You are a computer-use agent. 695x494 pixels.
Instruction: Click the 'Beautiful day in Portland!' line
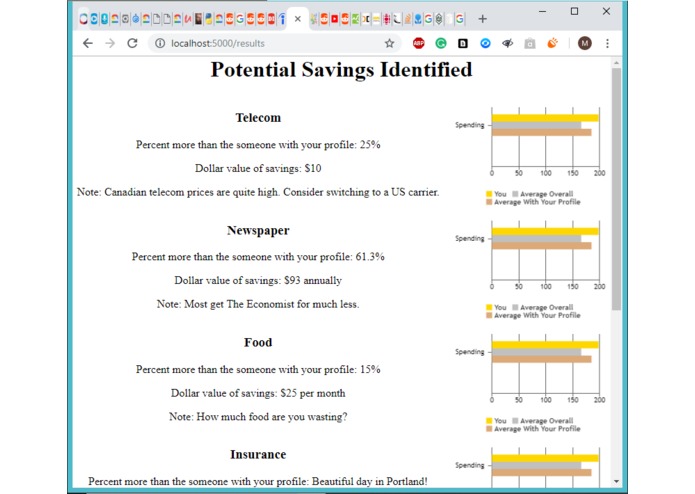click(258, 482)
